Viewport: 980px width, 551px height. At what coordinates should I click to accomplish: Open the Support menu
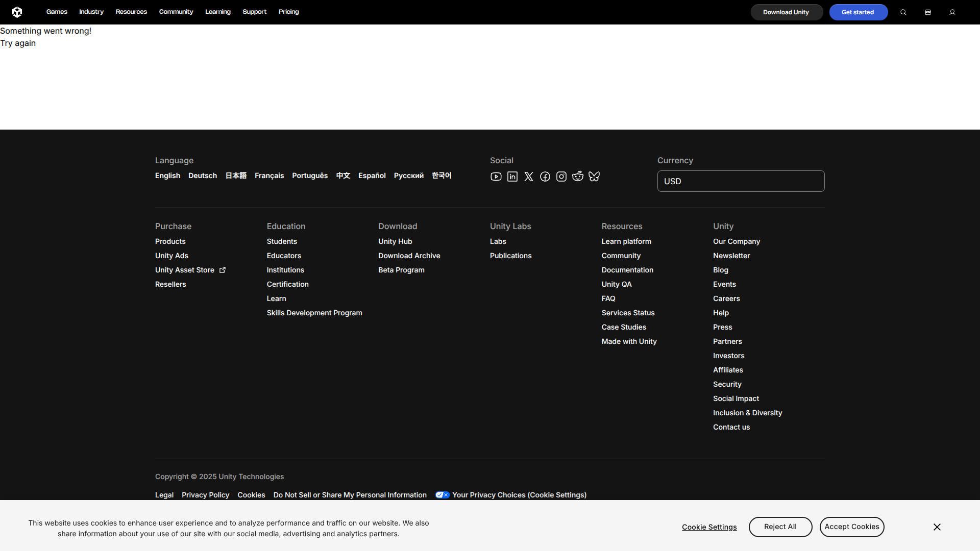click(x=255, y=12)
